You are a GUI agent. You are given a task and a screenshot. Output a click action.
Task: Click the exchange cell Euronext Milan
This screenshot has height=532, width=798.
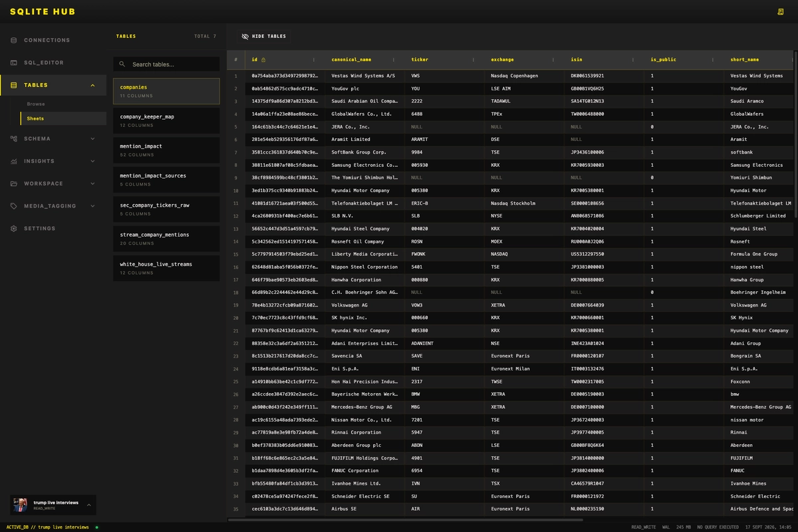click(x=524, y=369)
